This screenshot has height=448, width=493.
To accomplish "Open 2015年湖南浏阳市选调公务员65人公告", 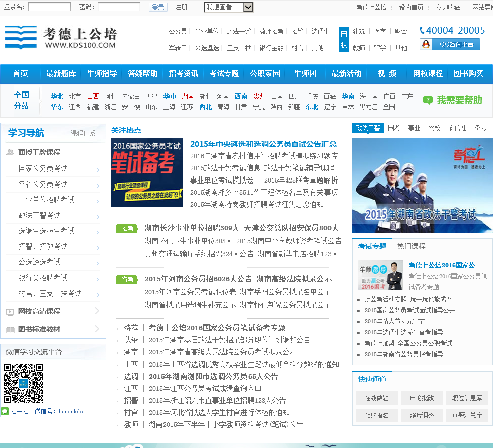I will point(213,377).
